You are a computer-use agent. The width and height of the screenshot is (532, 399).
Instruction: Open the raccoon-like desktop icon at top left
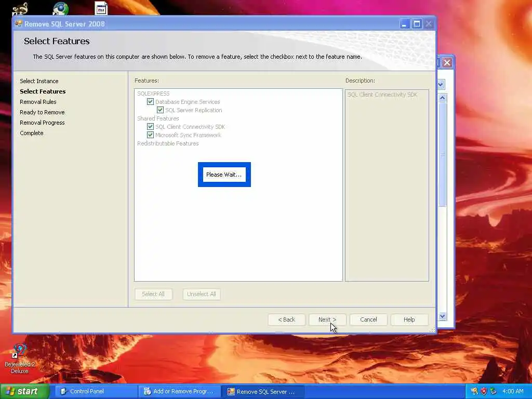coord(20,9)
